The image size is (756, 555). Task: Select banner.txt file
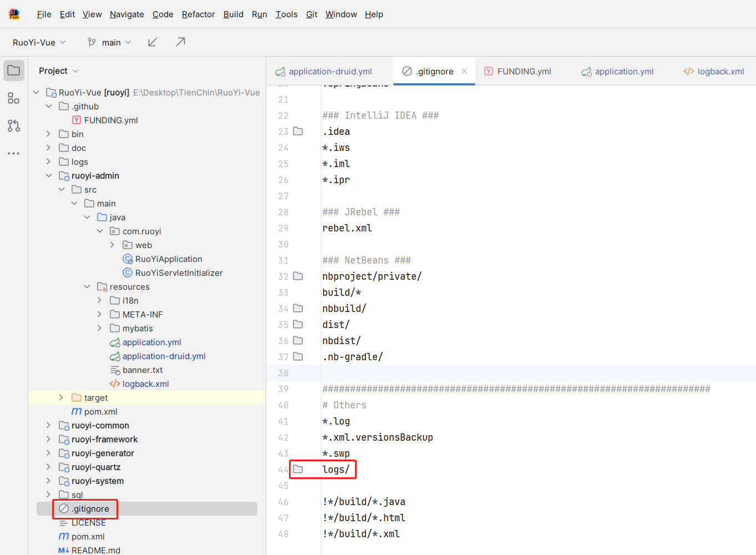coord(143,370)
